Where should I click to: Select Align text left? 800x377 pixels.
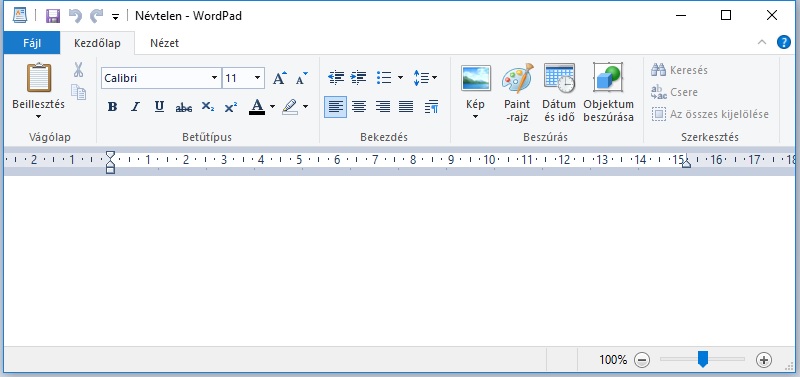pyautogui.click(x=335, y=107)
